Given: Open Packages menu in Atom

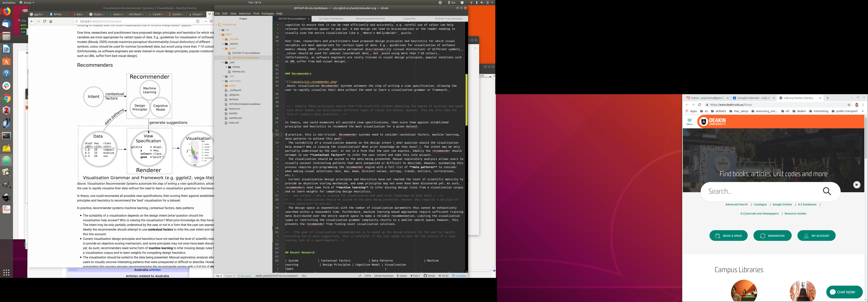Looking at the screenshot, I should coord(268,14).
